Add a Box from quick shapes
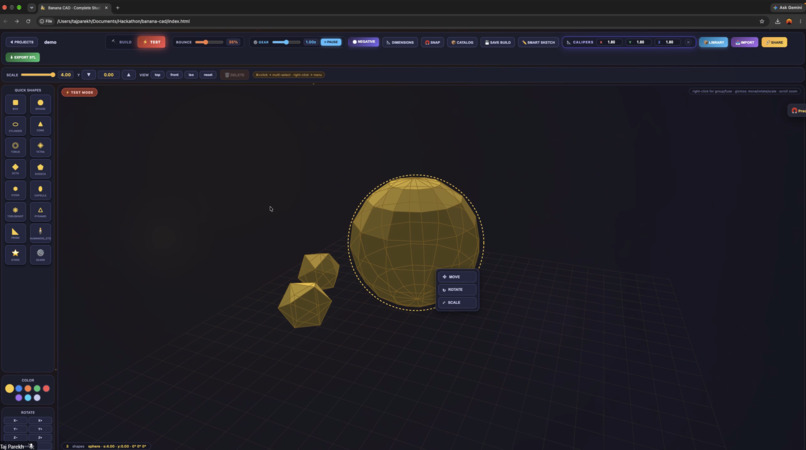The width and height of the screenshot is (806, 450). pos(15,104)
